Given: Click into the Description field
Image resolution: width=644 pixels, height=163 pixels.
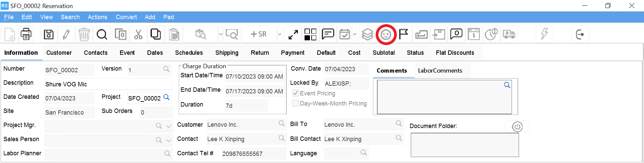Looking at the screenshot, I should coord(108,84).
